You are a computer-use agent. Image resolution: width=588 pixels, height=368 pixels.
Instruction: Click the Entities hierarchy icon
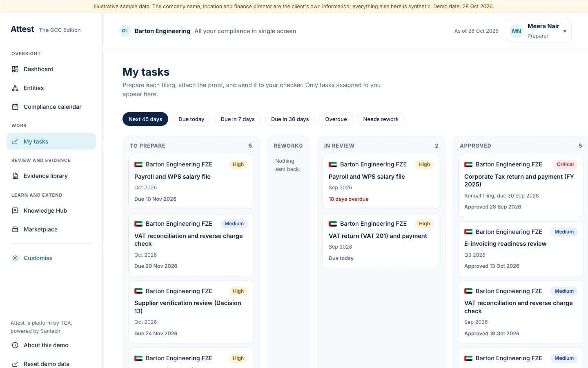(x=15, y=88)
